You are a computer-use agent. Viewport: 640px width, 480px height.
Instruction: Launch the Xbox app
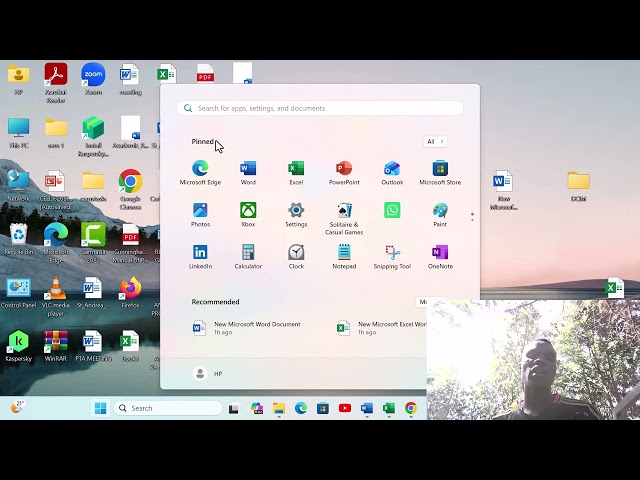coord(248,215)
